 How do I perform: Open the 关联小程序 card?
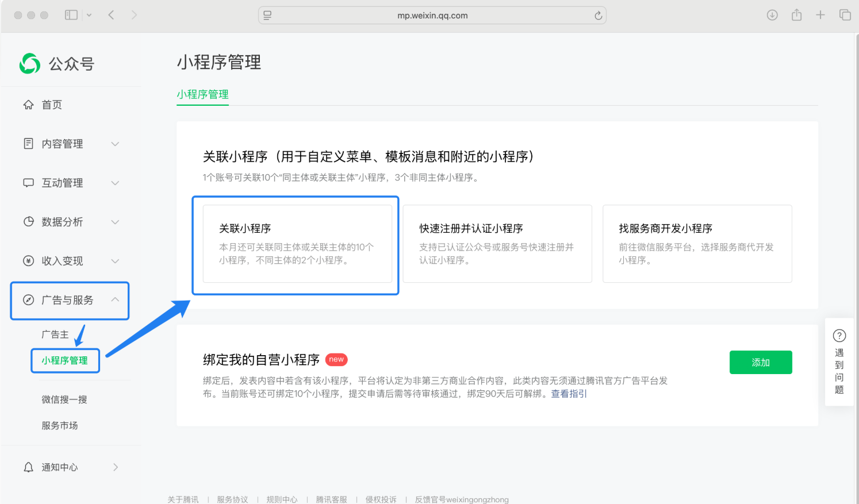297,244
